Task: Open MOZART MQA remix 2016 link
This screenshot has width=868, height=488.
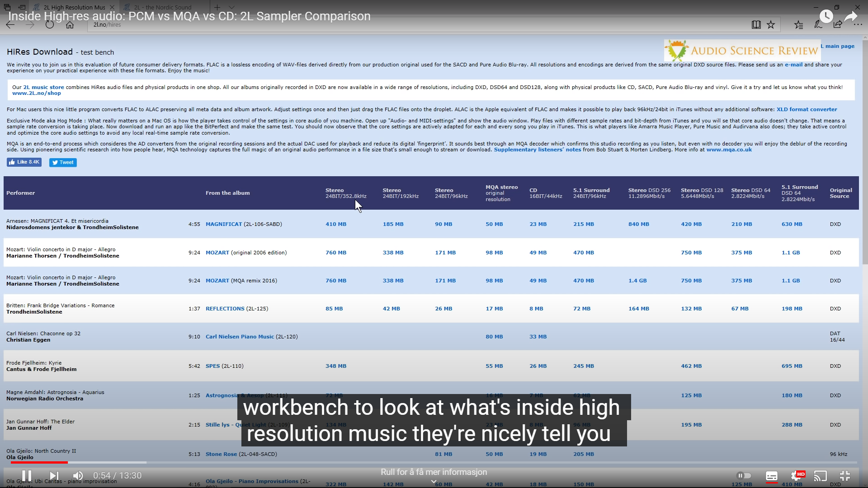Action: (217, 281)
